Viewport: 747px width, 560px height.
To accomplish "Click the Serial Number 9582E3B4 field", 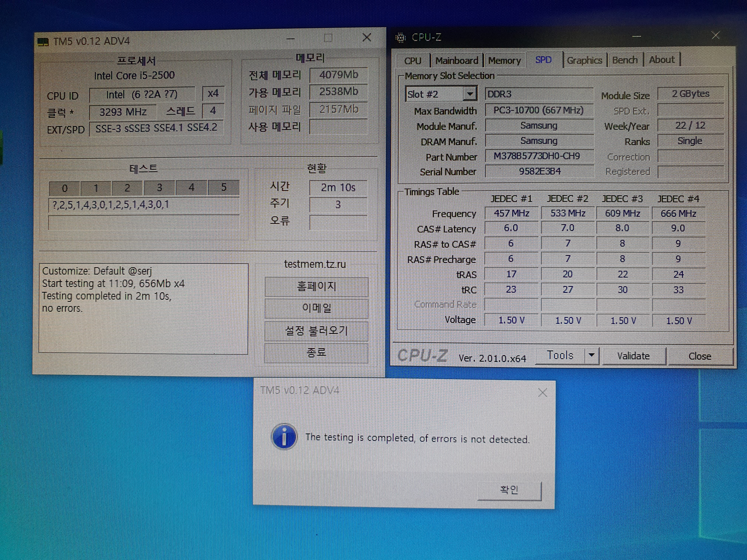I will [539, 171].
